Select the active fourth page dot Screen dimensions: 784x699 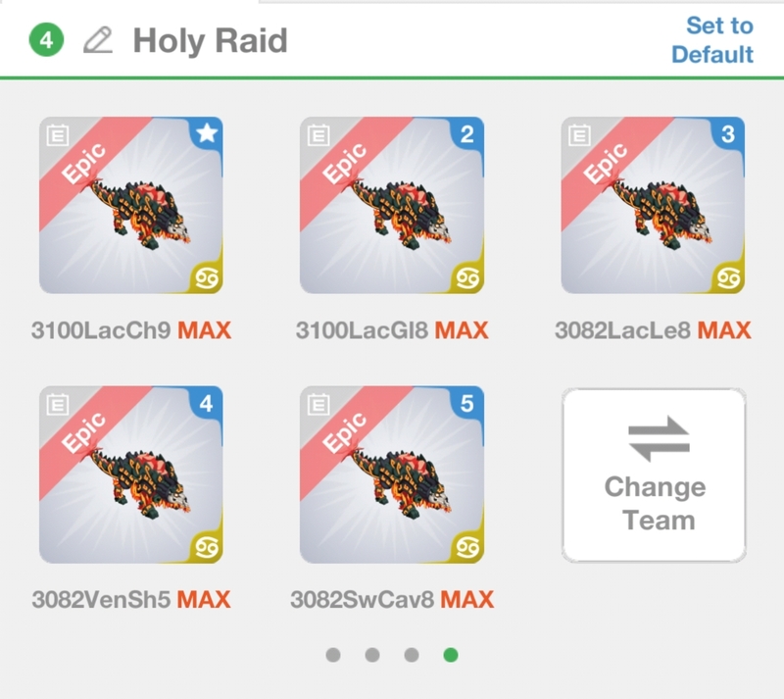(x=451, y=655)
